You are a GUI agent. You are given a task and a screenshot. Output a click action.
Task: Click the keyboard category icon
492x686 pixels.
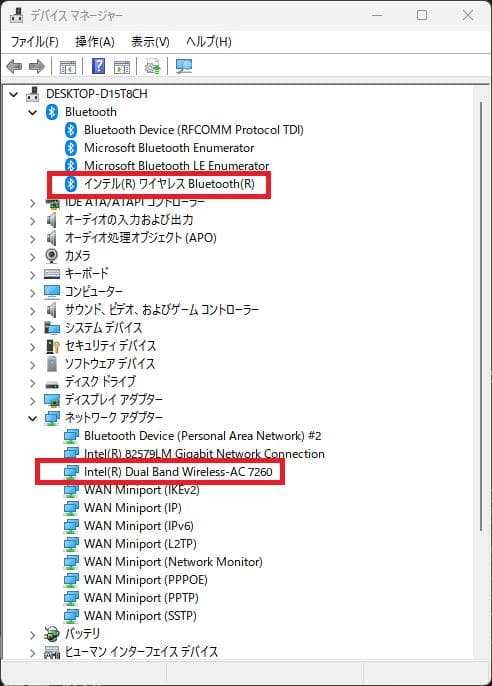[52, 274]
